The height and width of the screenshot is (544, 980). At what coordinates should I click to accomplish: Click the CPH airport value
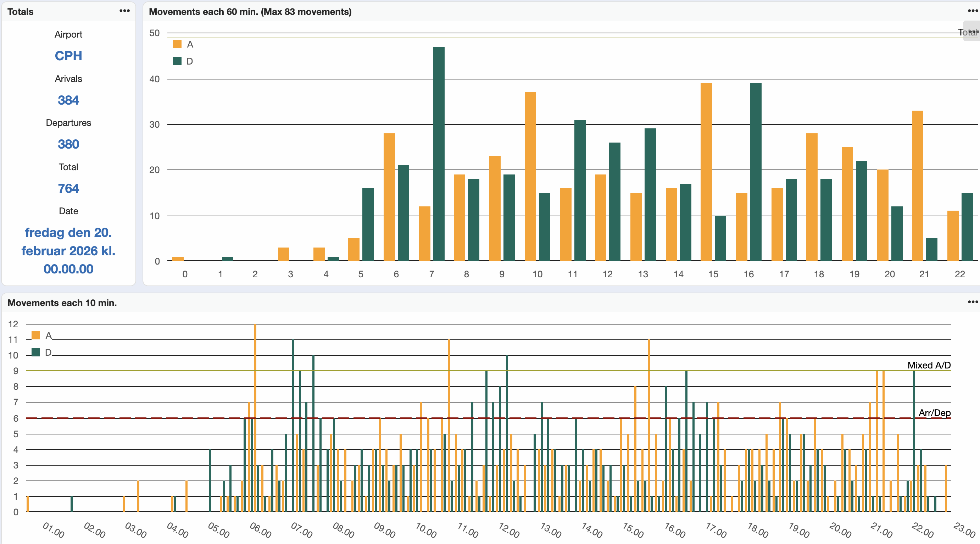click(68, 56)
